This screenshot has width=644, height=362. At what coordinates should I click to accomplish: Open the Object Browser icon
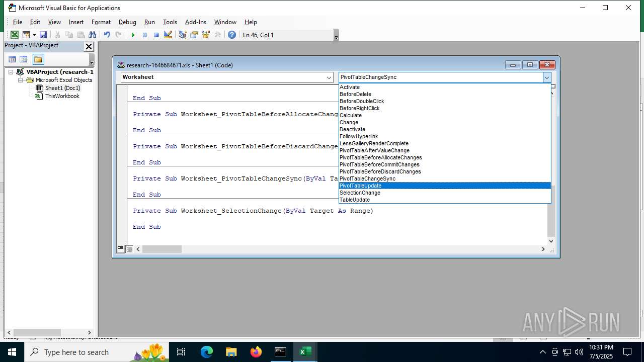(205, 35)
